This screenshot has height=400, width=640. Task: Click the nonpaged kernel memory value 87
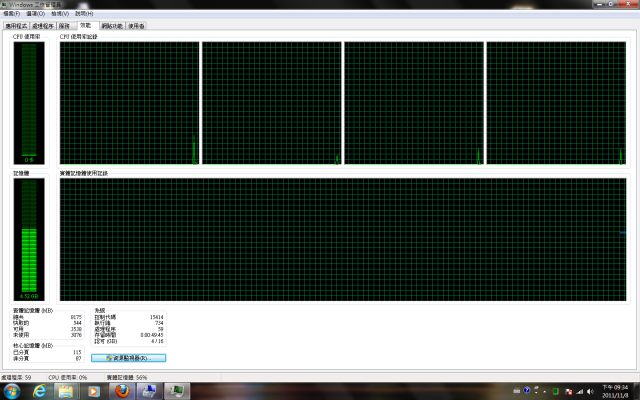coord(78,358)
